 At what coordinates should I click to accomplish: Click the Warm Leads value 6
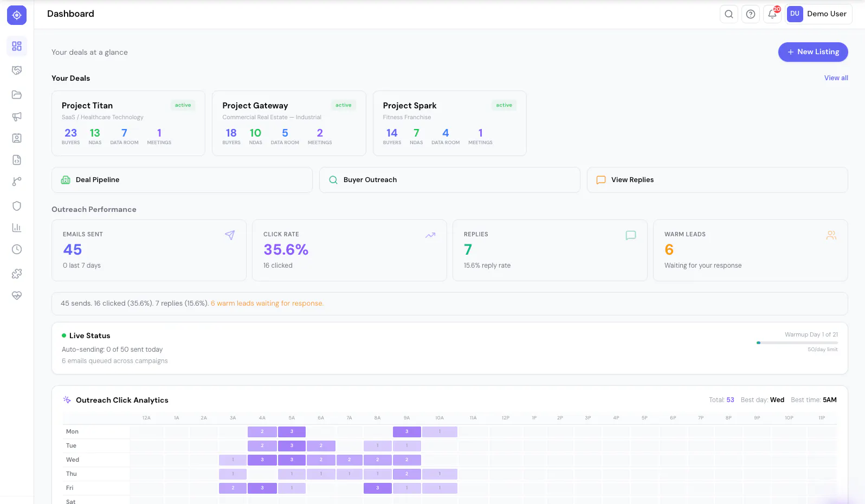coord(669,250)
